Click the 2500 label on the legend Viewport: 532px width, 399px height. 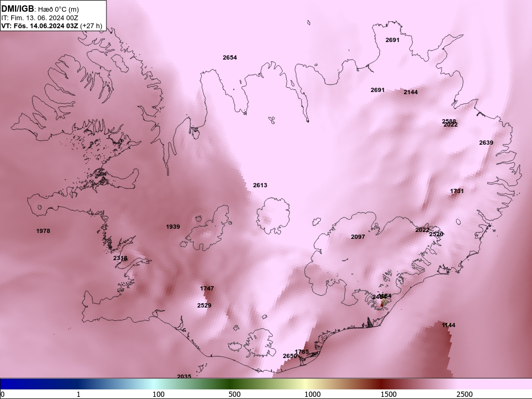click(464, 394)
